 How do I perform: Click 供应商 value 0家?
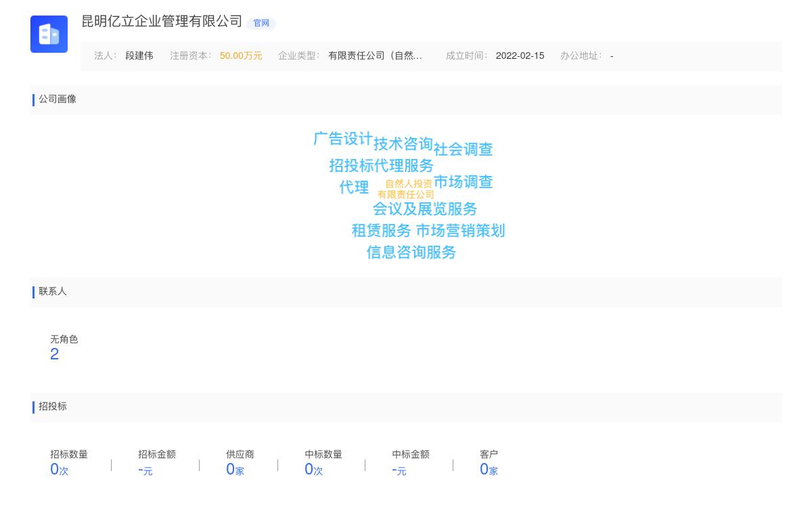(x=235, y=470)
